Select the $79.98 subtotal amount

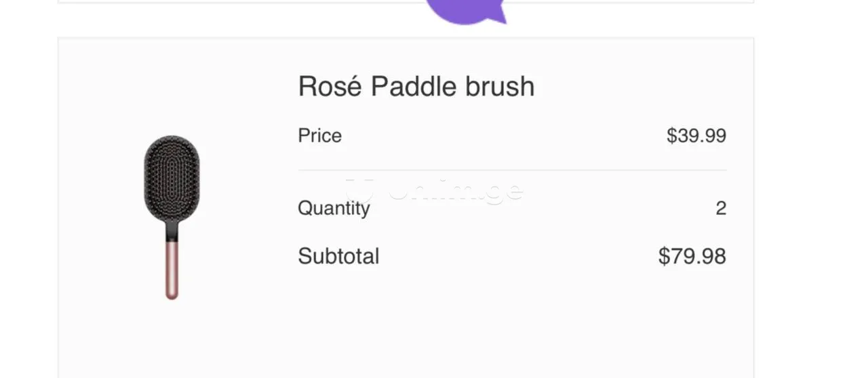point(692,256)
